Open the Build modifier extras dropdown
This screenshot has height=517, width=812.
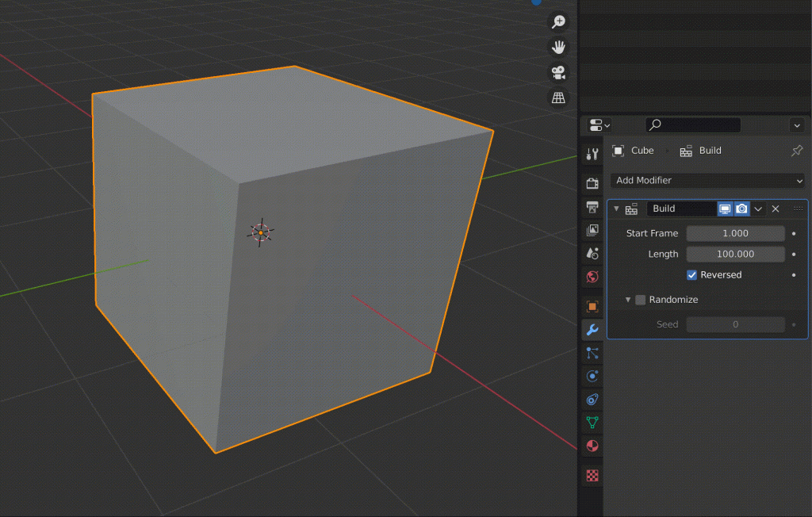(x=759, y=209)
